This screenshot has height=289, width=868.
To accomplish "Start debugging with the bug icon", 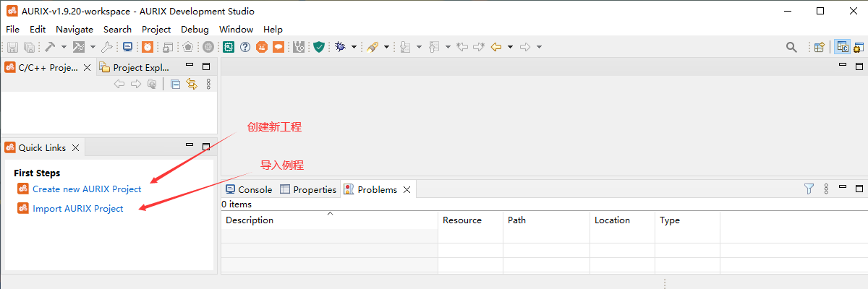I will click(340, 47).
